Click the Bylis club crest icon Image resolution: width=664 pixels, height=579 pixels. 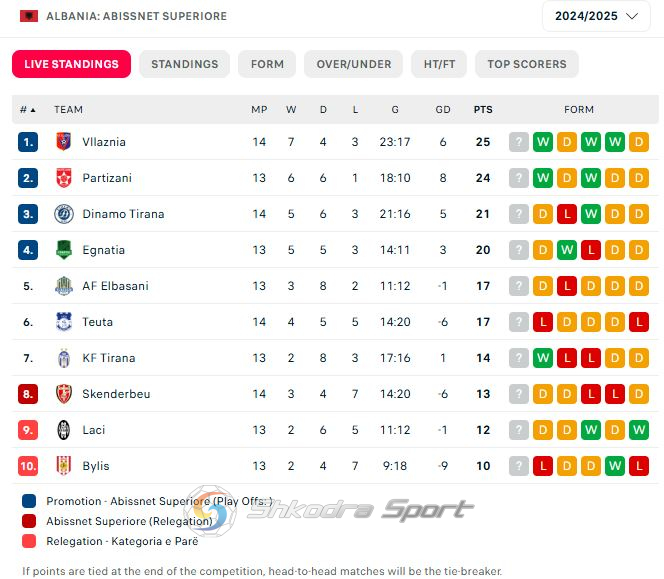[x=64, y=465]
